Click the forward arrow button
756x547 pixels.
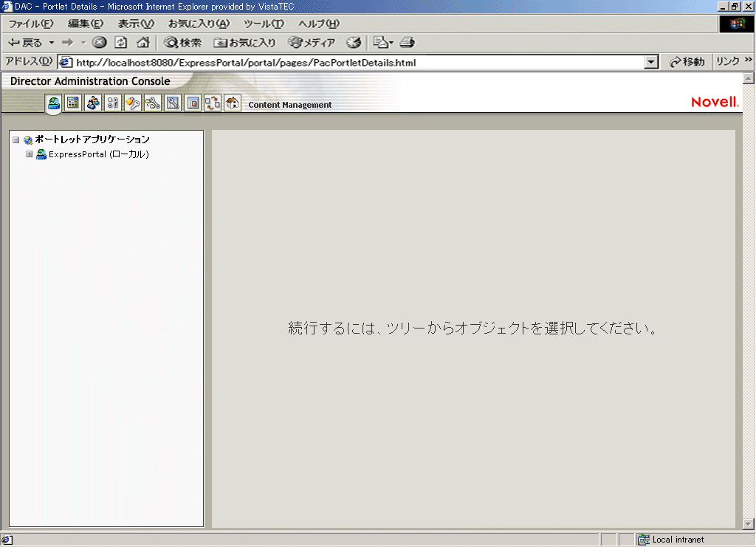67,42
